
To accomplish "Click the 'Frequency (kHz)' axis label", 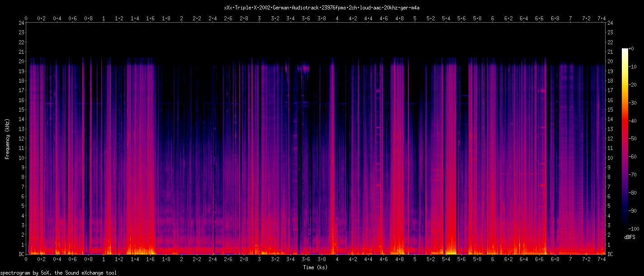I will tap(7, 139).
